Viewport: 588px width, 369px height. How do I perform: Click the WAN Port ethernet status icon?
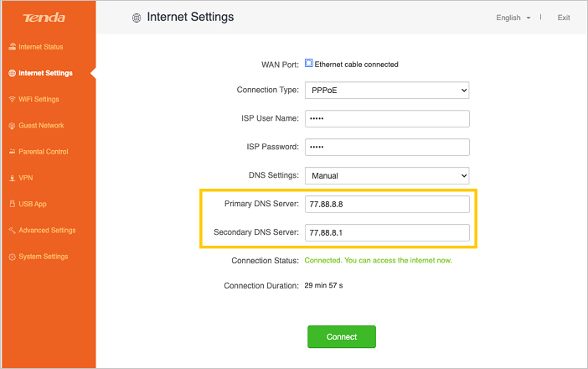[x=308, y=64]
